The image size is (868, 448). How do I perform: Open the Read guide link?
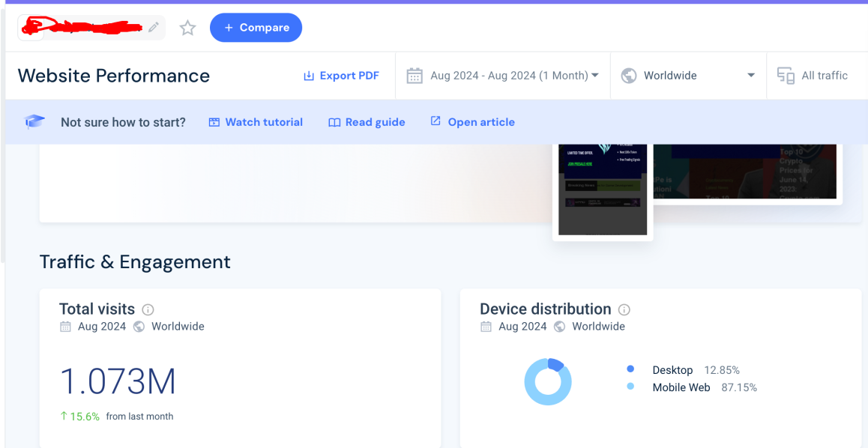[x=367, y=122]
